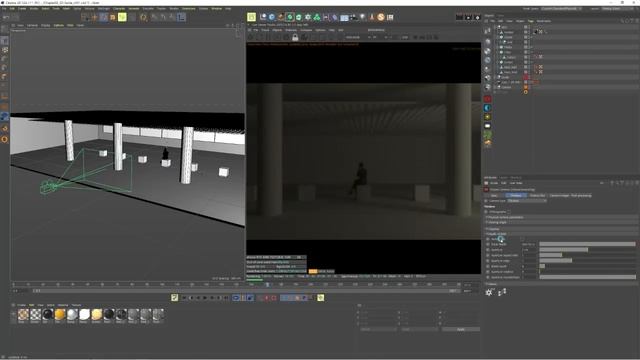
Task: Click the Aperture value input field
Action: [529, 250]
